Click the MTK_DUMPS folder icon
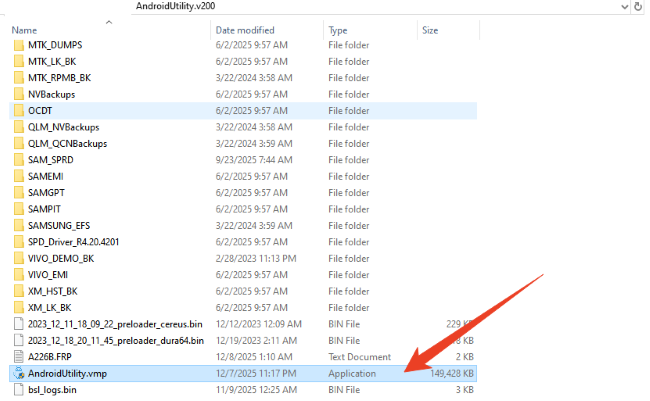650x401 pixels. (19, 45)
